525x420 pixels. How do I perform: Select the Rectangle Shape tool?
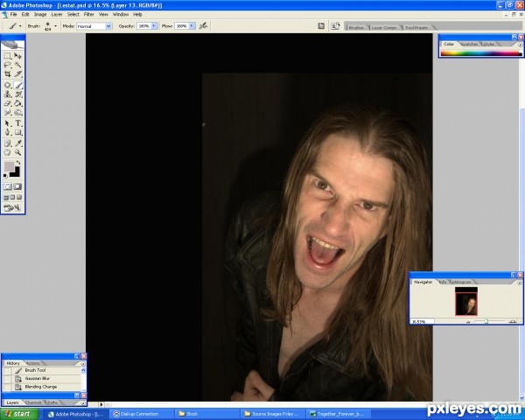tap(17, 132)
